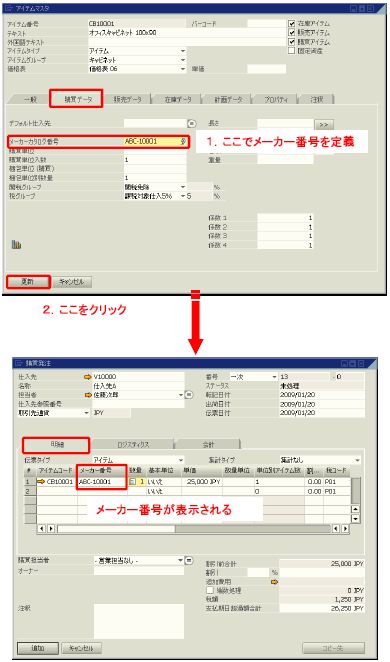Enable the fixed asset checkbox

click(x=291, y=51)
